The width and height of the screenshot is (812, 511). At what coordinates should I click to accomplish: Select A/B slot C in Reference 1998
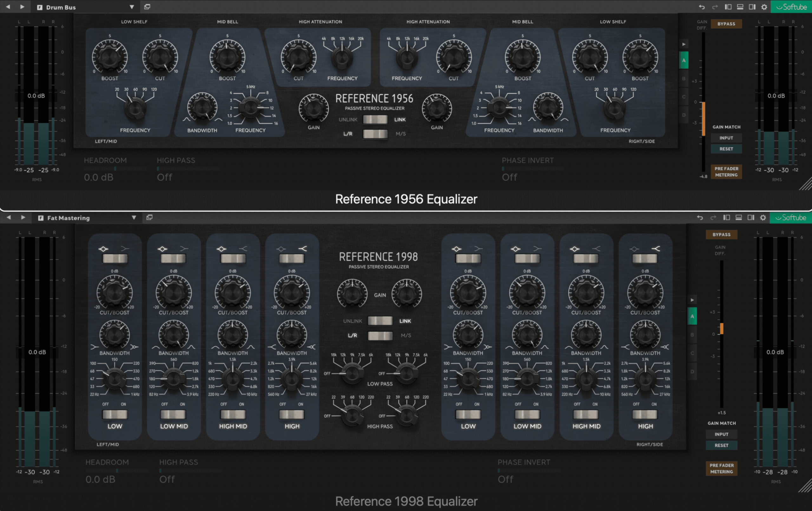[x=692, y=353]
